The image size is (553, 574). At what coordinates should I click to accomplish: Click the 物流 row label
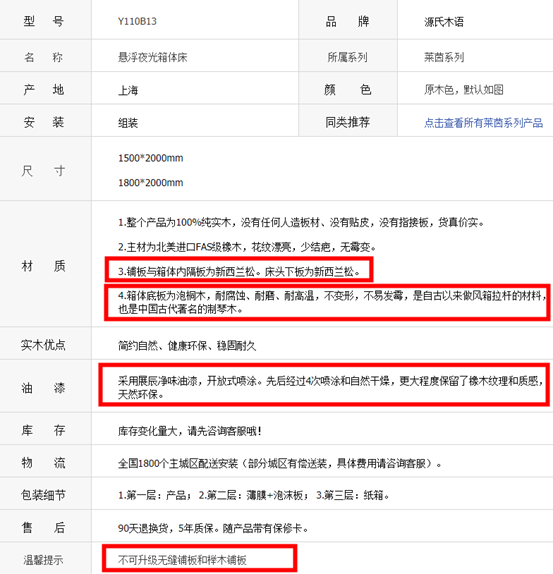click(x=44, y=463)
